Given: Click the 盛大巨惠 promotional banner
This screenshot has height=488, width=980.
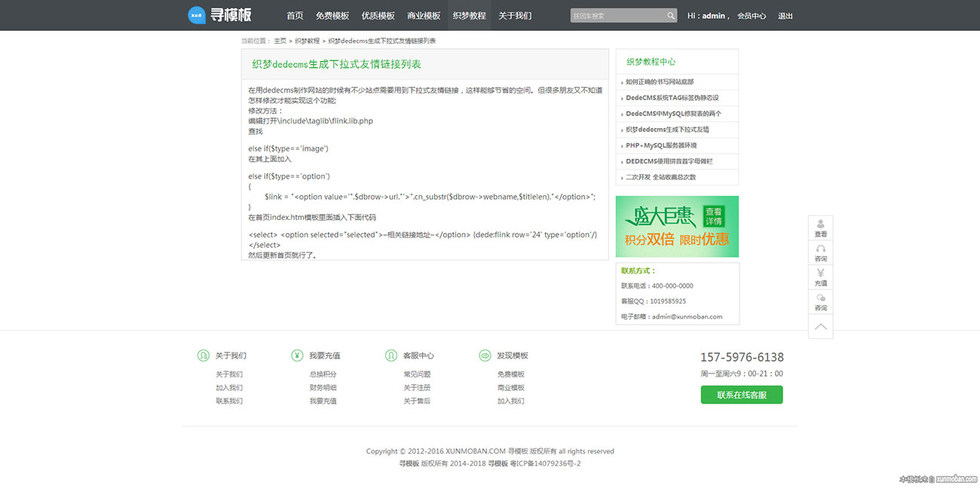Looking at the screenshot, I should pos(677,227).
